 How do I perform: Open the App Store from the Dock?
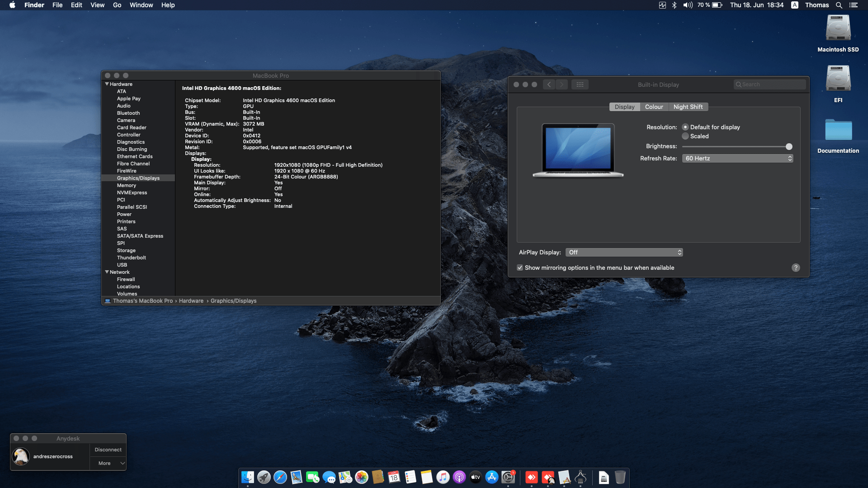pos(492,477)
